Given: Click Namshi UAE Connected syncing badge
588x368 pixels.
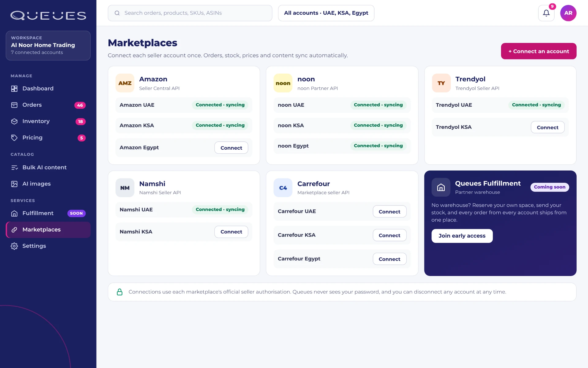Looking at the screenshot, I should [220, 209].
